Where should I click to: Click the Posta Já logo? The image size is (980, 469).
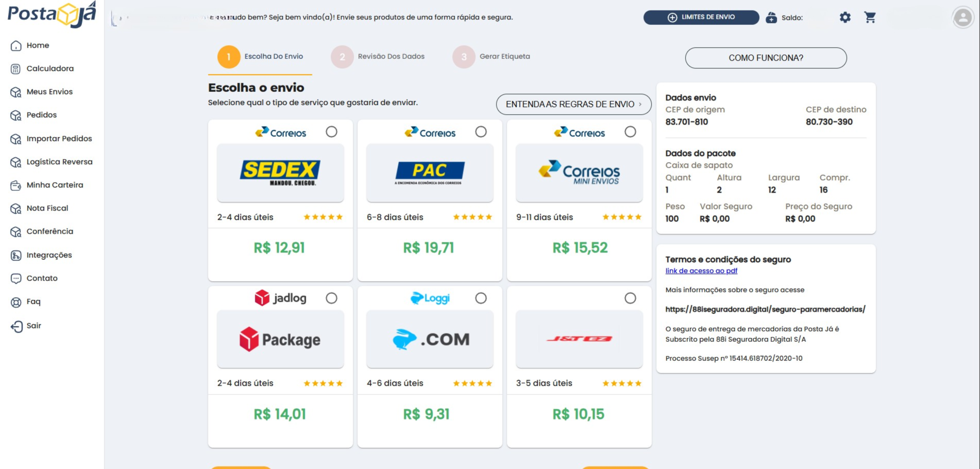coord(52,14)
